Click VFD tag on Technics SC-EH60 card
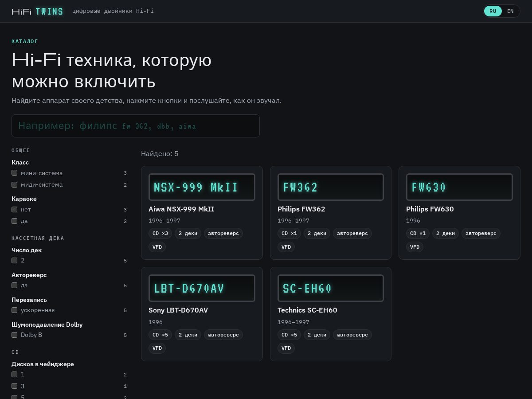Image resolution: width=532 pixels, height=399 pixels. (286, 348)
